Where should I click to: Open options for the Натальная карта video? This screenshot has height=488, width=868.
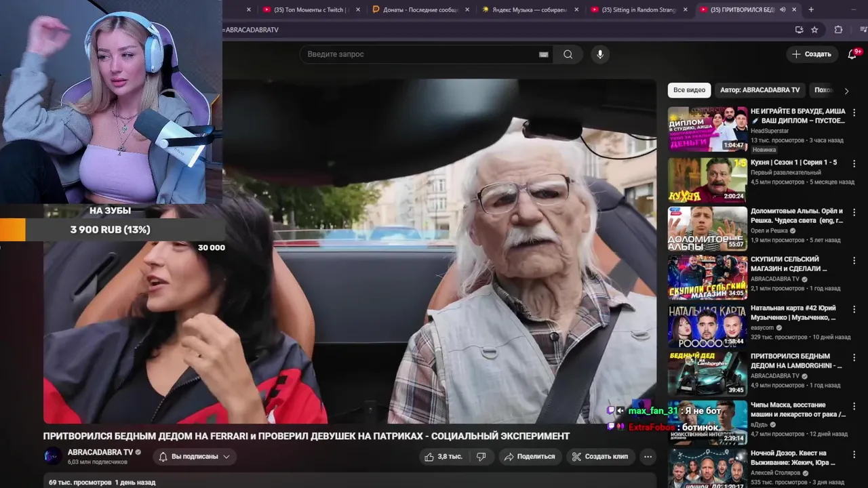point(854,309)
